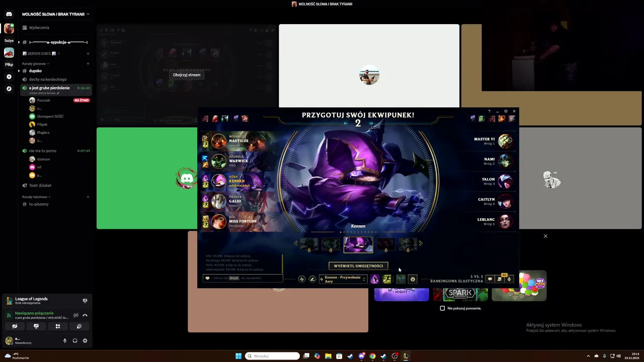Select Miss Fortune teammate row
This screenshot has width=644, height=362.
[x=236, y=222]
